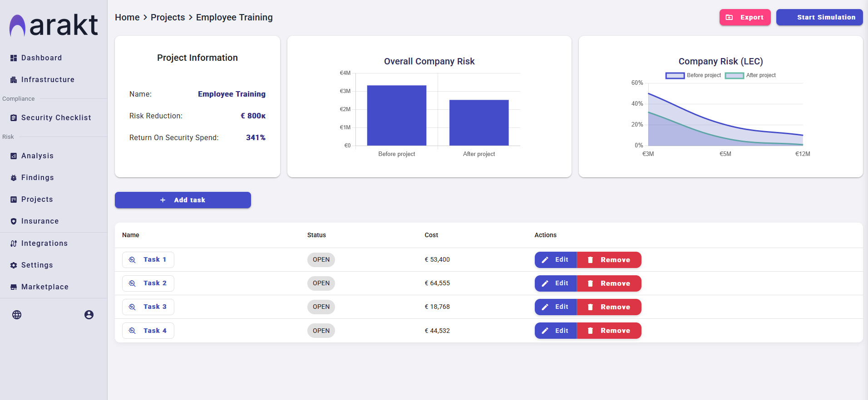This screenshot has width=868, height=400.
Task: Click the globe language icon in sidebar
Action: pyautogui.click(x=17, y=315)
